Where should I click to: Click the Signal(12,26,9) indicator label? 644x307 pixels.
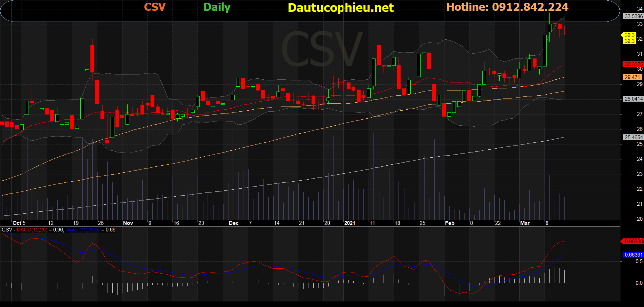coord(83,230)
